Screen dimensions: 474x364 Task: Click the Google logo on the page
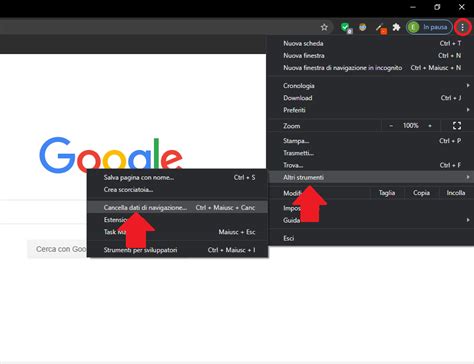111,156
